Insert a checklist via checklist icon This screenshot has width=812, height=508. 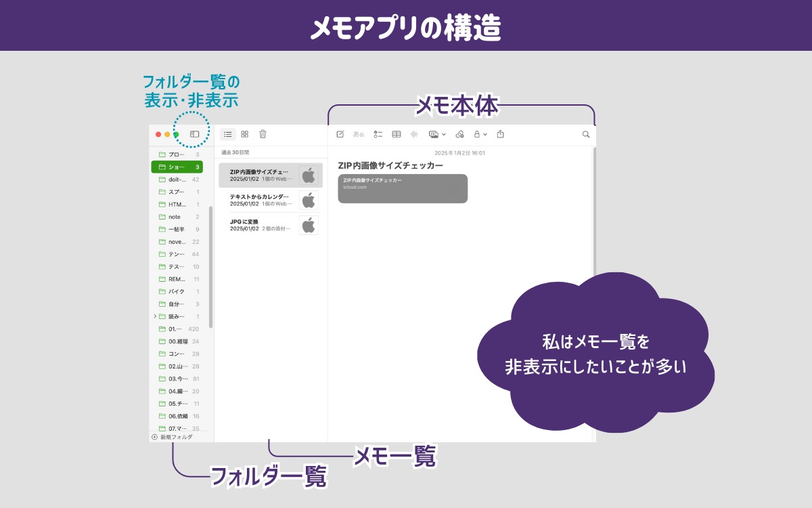pos(378,134)
